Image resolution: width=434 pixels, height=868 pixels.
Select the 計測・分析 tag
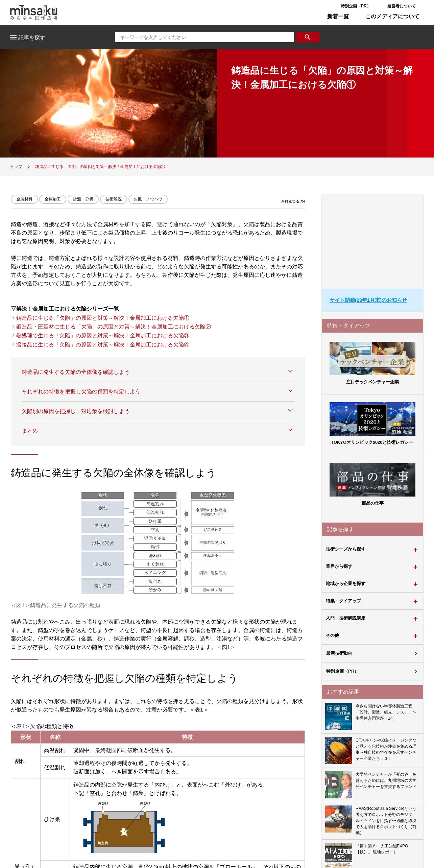(83, 199)
